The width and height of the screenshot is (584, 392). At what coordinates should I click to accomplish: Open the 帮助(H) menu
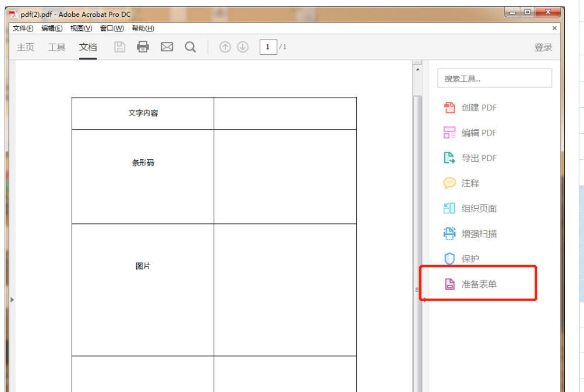tap(143, 28)
